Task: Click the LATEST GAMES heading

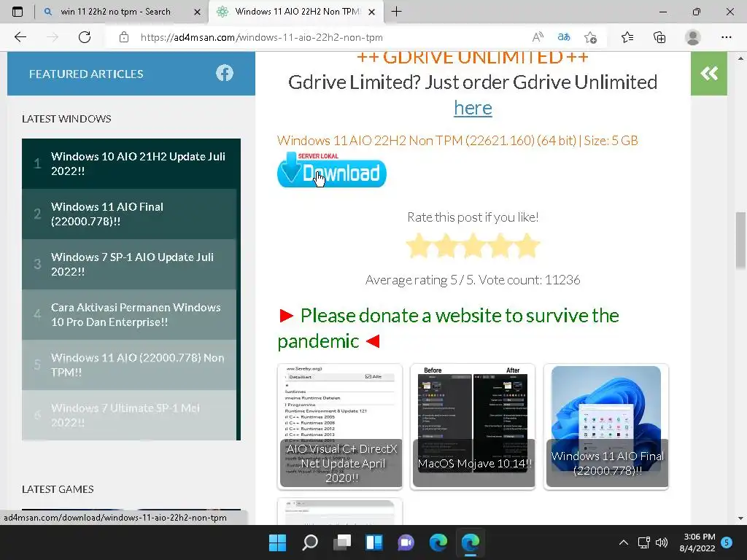Action: tap(58, 489)
